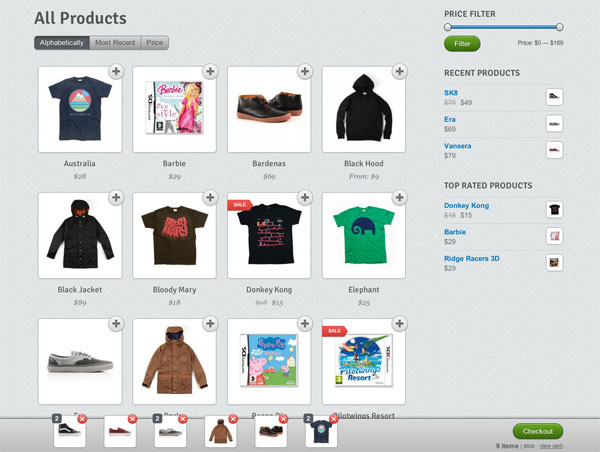
Task: Open the SK8 recent product link
Action: 451,93
